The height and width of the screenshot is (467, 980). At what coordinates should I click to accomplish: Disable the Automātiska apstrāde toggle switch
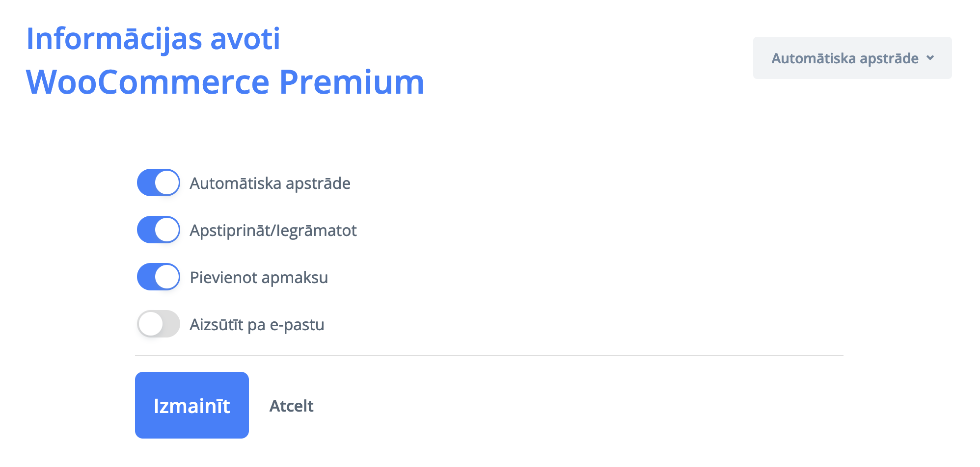point(158,182)
